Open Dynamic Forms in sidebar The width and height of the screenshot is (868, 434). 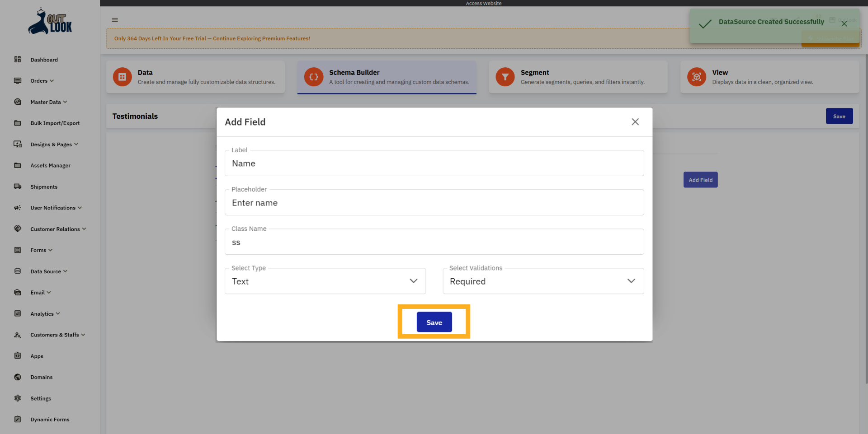click(50, 420)
